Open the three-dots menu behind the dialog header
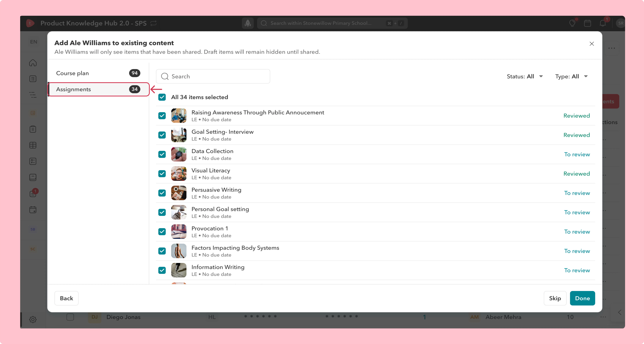Viewport: 644px width, 344px height. tap(611, 48)
